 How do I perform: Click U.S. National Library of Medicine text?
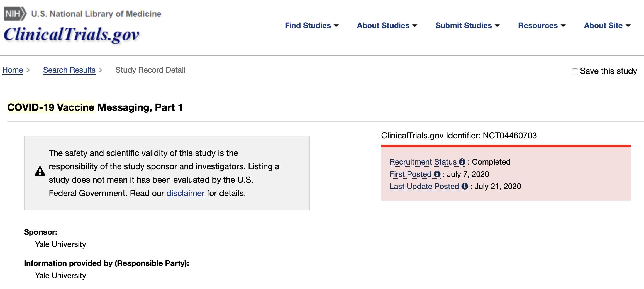96,14
